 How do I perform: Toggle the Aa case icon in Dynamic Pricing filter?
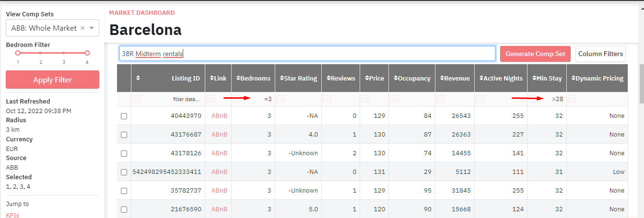click(x=572, y=99)
